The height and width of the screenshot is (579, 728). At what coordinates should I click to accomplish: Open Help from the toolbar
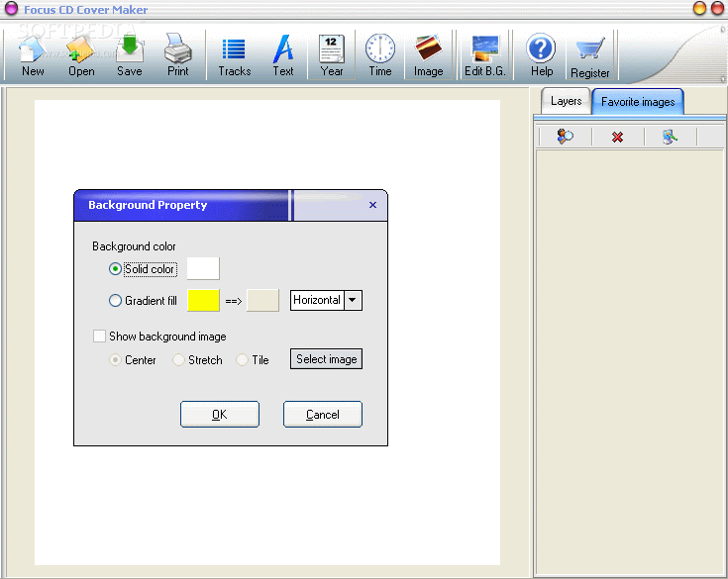coord(542,55)
